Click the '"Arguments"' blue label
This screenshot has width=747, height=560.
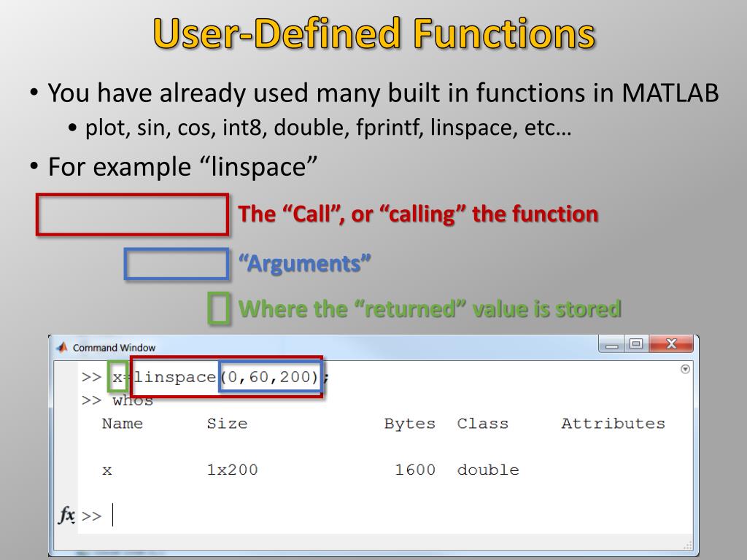tap(304, 263)
